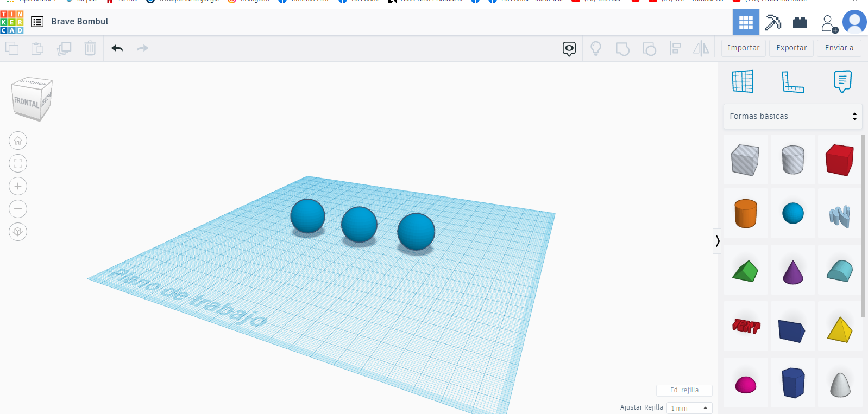Screen dimensions: 868x414
Task: Click the Fit all in view button
Action: pos(18,163)
